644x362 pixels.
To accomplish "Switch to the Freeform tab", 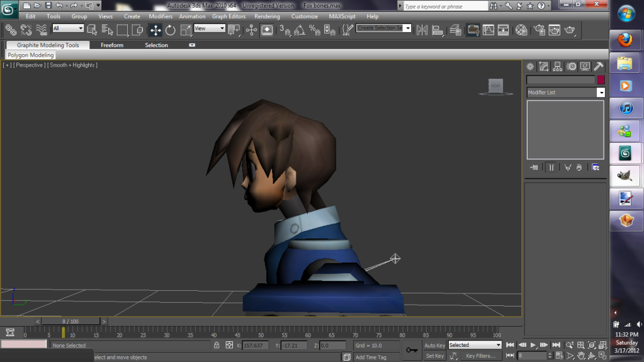I will 111,45.
